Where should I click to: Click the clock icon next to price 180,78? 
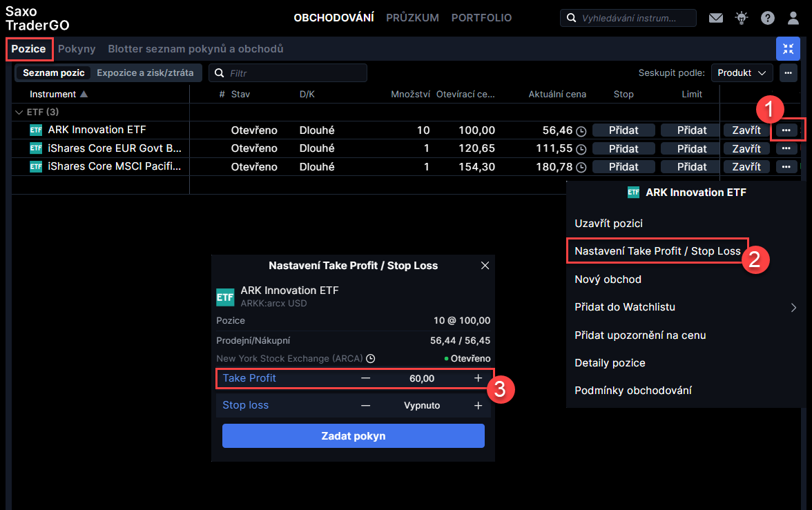(x=581, y=167)
